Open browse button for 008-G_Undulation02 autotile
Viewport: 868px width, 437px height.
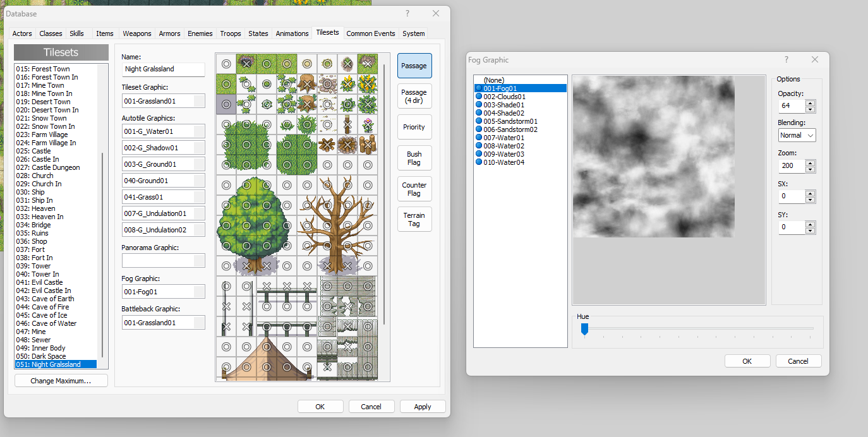click(x=199, y=230)
